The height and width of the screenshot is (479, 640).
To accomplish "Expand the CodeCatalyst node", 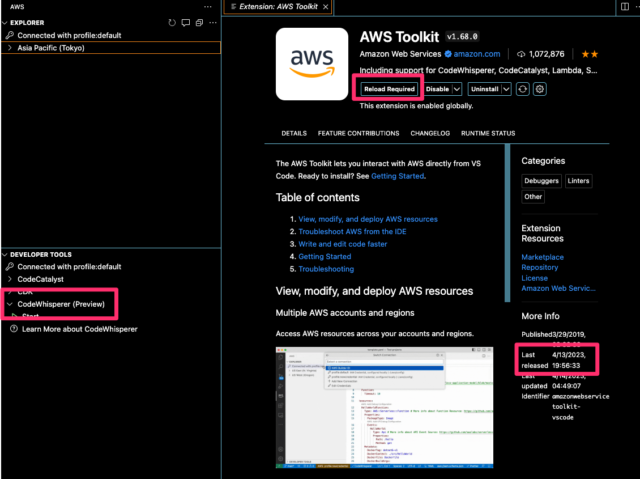I will (x=10, y=279).
